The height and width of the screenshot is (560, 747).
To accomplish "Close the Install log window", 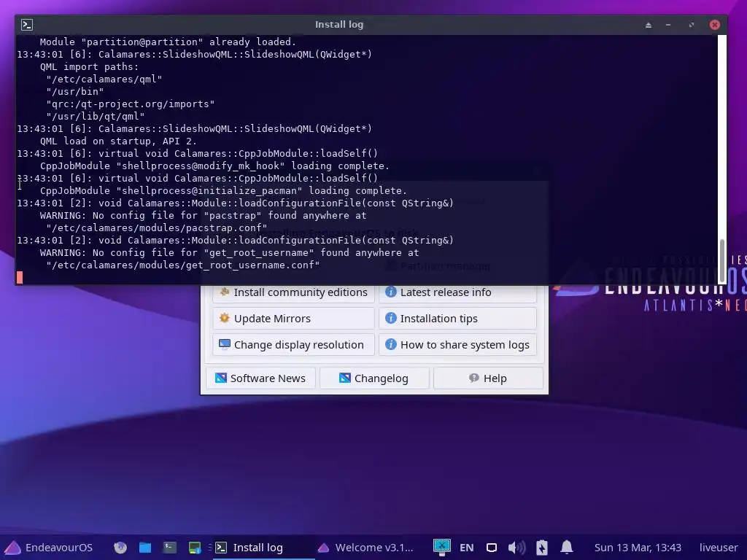I will click(715, 25).
